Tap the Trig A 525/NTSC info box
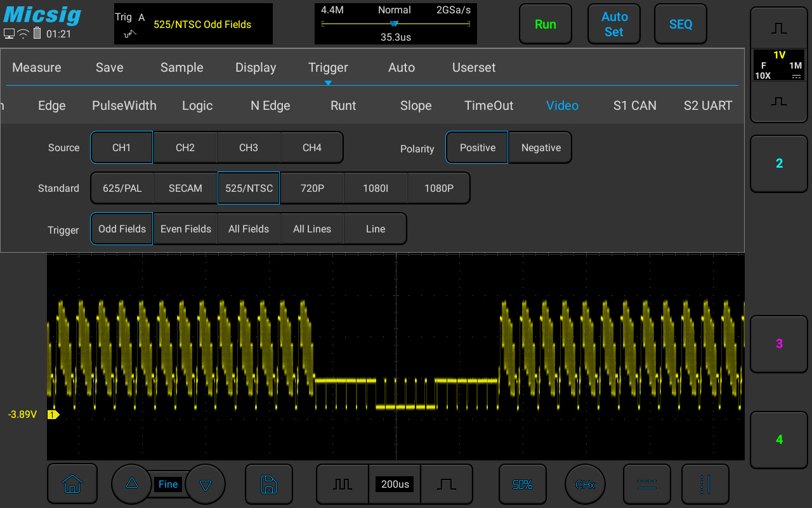The height and width of the screenshot is (508, 812). pos(193,24)
